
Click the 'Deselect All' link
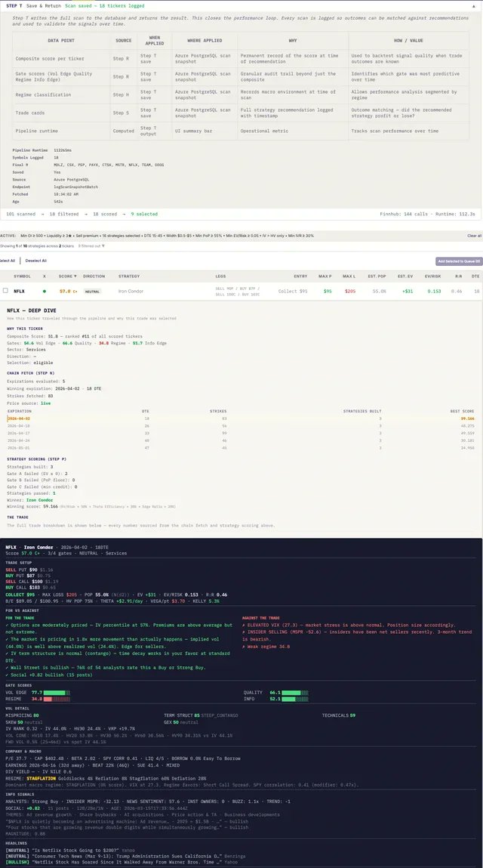(x=36, y=261)
